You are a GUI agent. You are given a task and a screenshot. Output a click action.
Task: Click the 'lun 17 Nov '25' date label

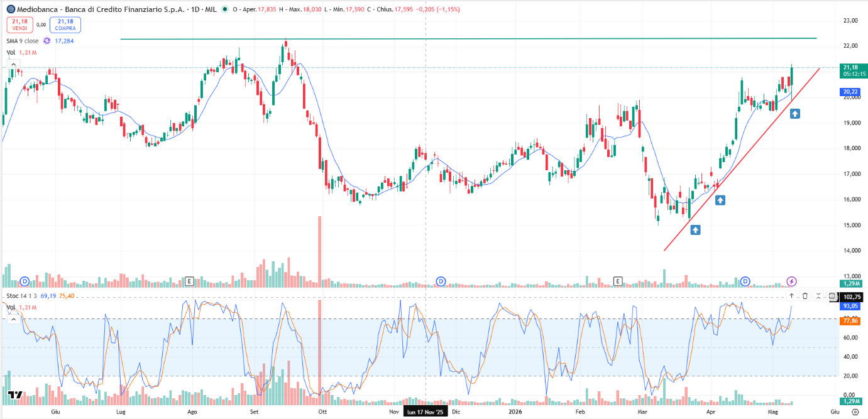click(x=426, y=412)
